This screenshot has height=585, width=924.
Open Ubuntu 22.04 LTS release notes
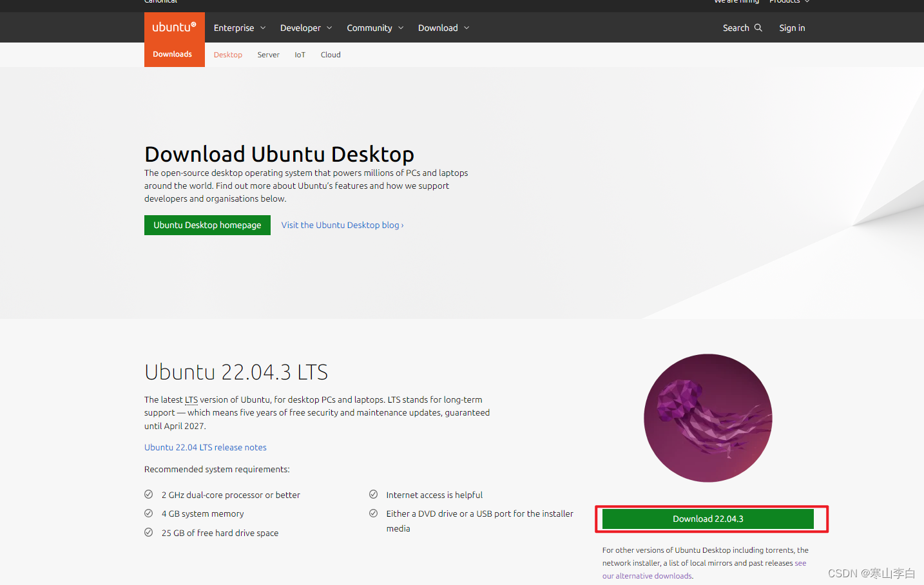point(205,446)
